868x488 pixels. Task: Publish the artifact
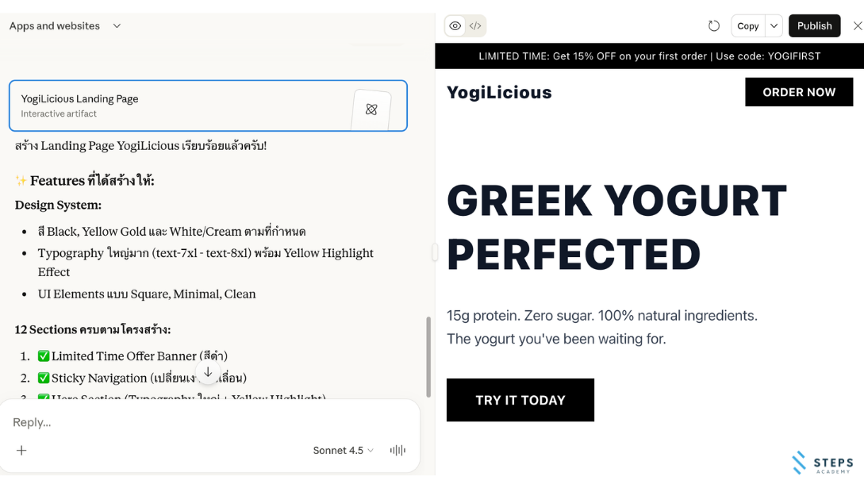point(814,26)
